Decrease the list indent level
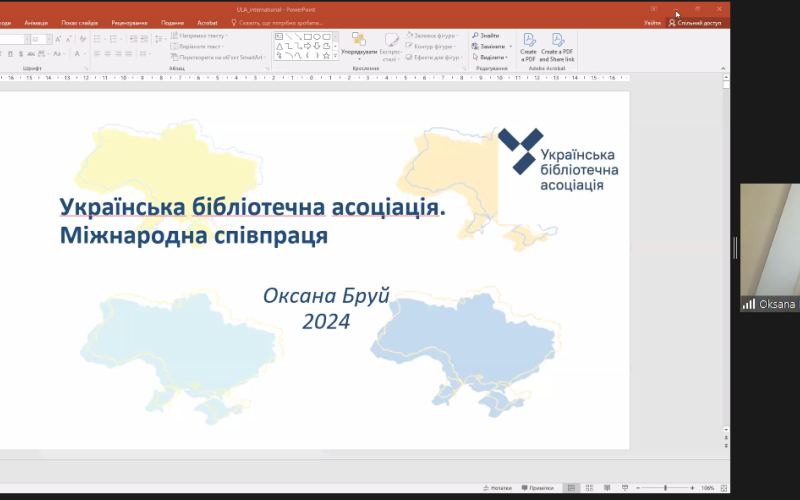Screen dimensions: 800x500 [x=133, y=39]
